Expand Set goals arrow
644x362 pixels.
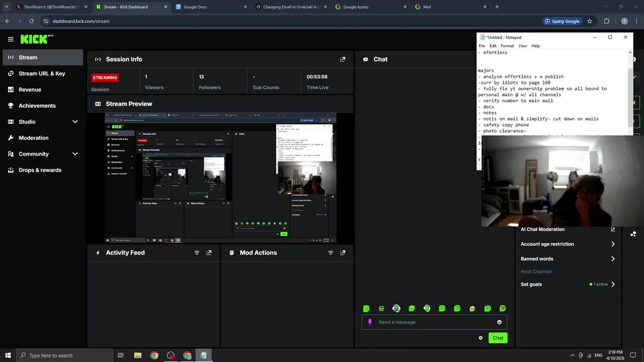tap(613, 285)
